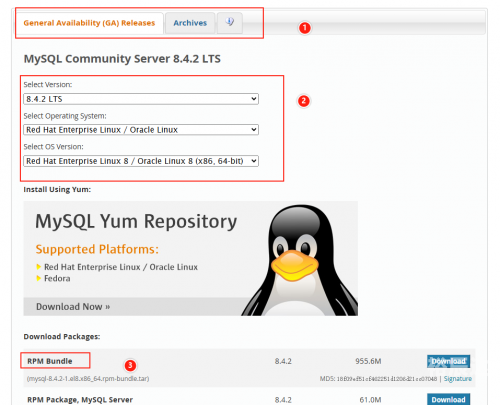Select the RPM Bundle package title
This screenshot has width=500, height=405.
[50, 361]
